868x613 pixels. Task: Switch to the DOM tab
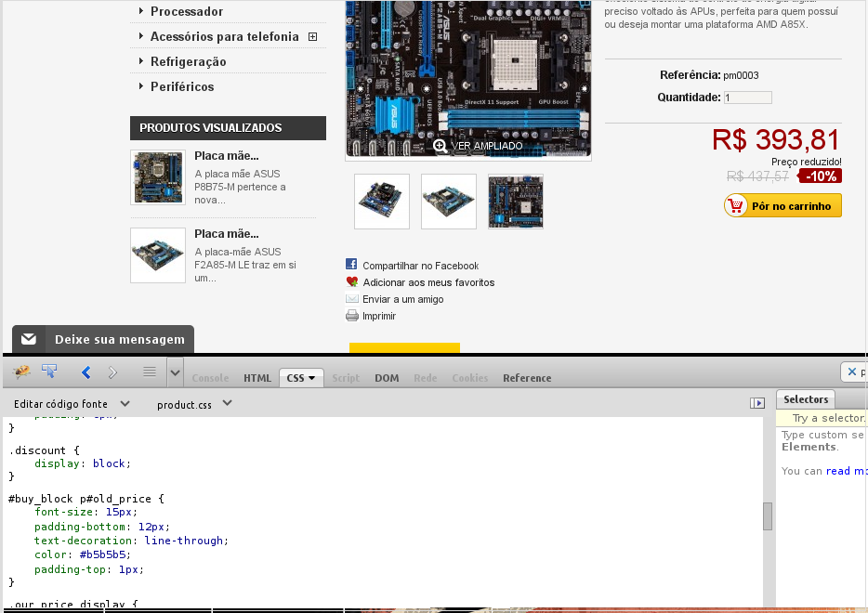pos(387,378)
